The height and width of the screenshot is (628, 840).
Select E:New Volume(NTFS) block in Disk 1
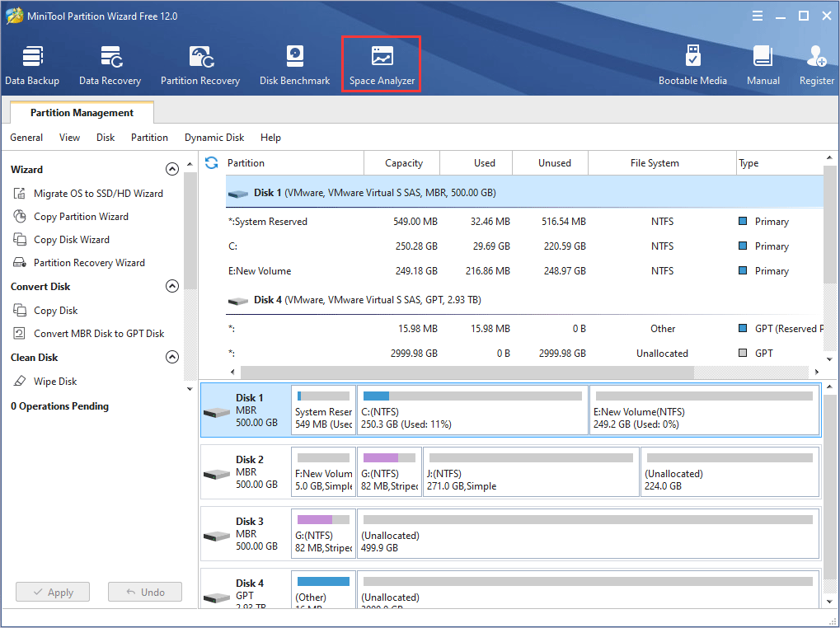[x=705, y=410]
